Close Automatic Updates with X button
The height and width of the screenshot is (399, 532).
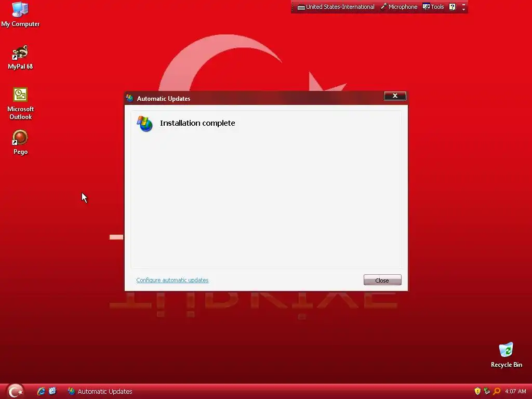pyautogui.click(x=395, y=96)
